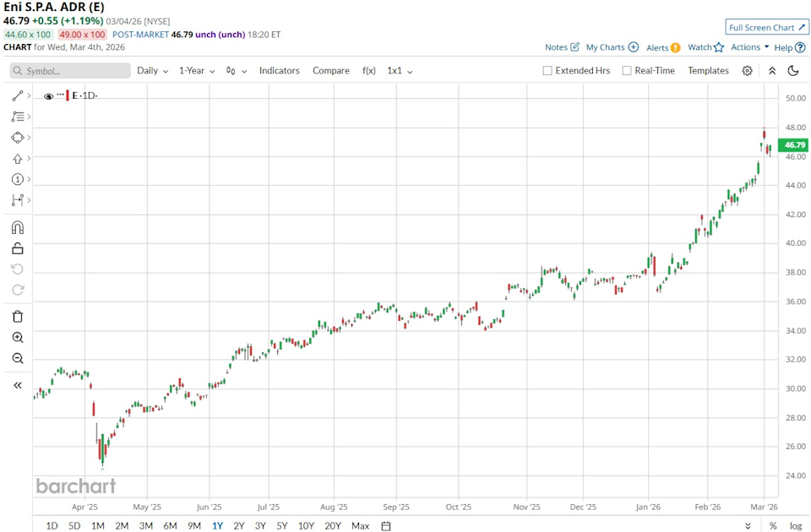Click the Full Screen Chart button
Viewport: 811px width, 532px height.
click(765, 26)
